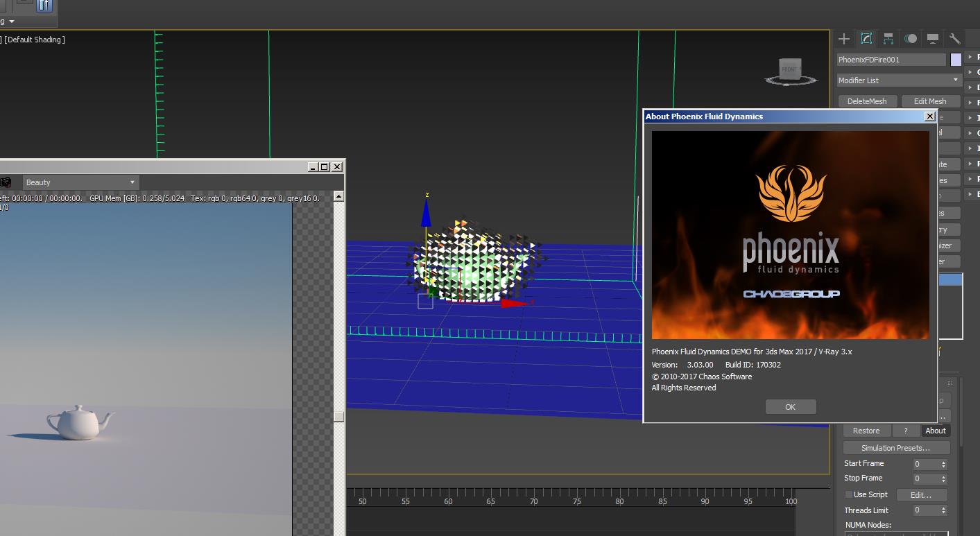Click frame 90 on the timeline
The image size is (980, 536).
(x=705, y=501)
